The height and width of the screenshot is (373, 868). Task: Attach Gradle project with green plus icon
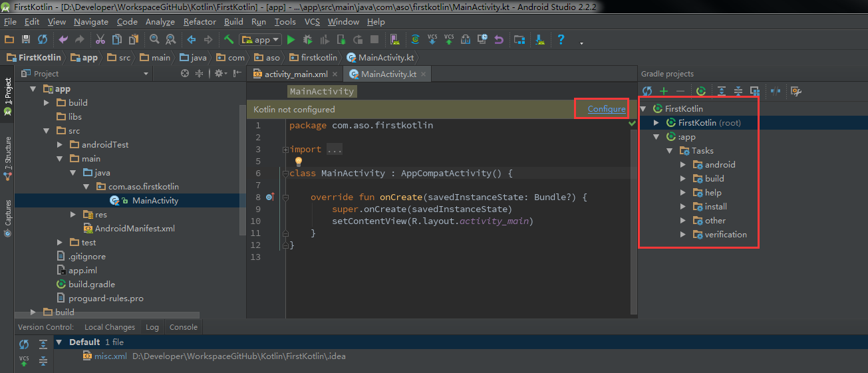(x=664, y=91)
